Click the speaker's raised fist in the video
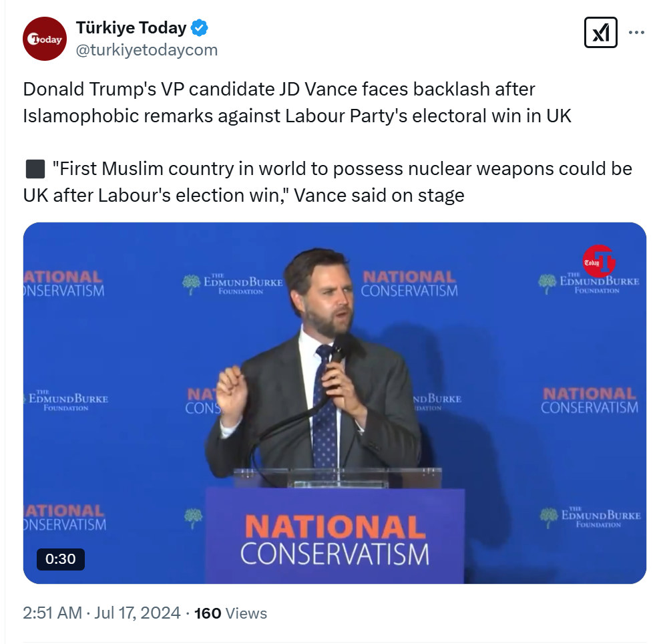The height and width of the screenshot is (644, 657). click(230, 389)
